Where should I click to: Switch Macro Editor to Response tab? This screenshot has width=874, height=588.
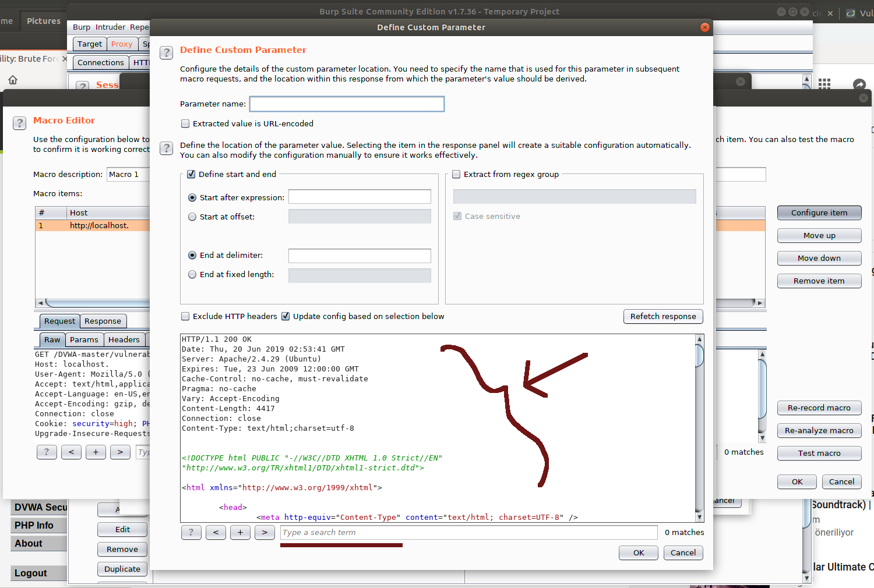click(x=103, y=321)
